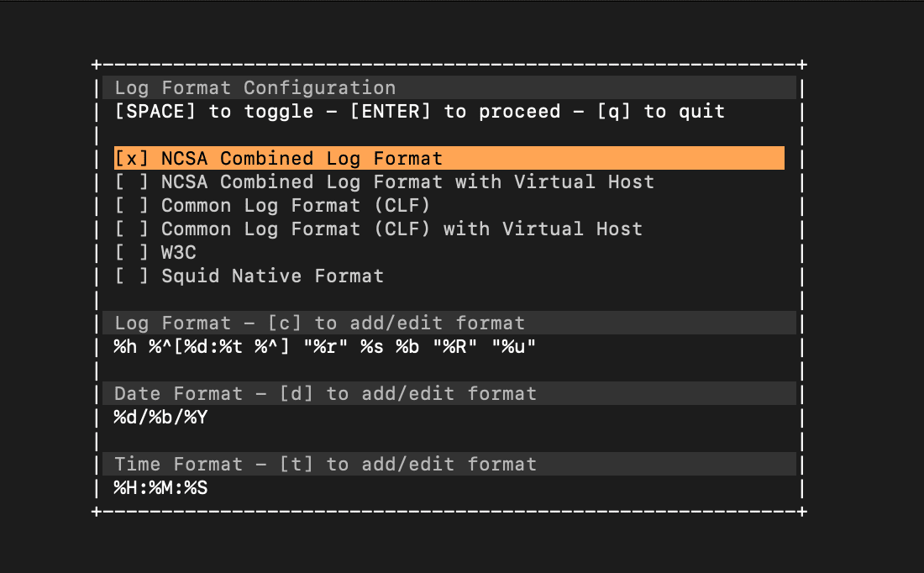Click the time format value %H:%M:%S
Image resolution: width=924 pixels, height=573 pixels.
tap(161, 488)
